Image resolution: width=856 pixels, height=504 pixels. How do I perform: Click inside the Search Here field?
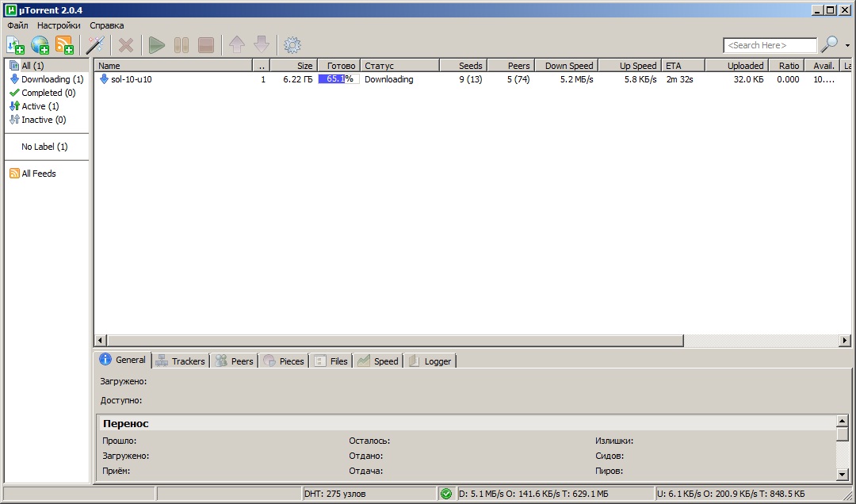tap(769, 45)
